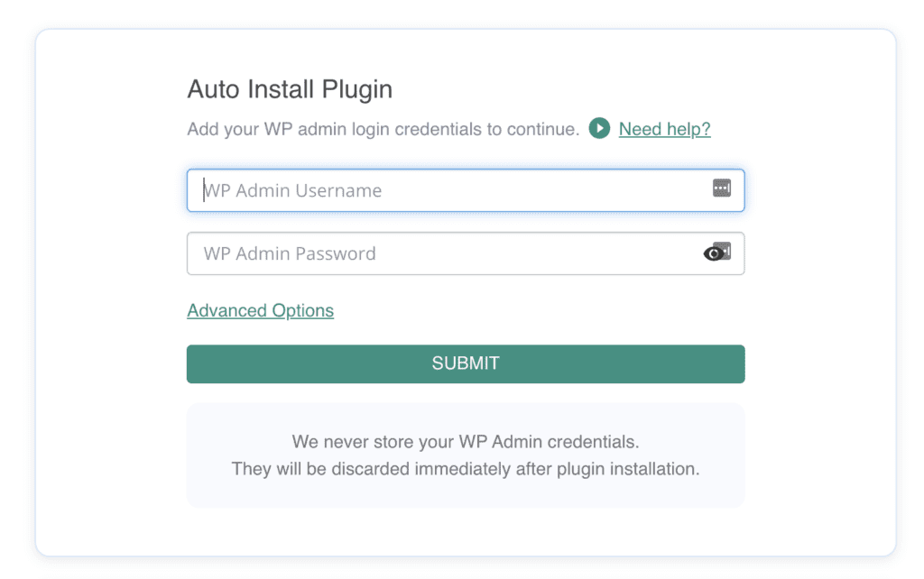
Task: Click 'We never store your WP Admin credentials.' text
Action: pyautogui.click(x=466, y=442)
